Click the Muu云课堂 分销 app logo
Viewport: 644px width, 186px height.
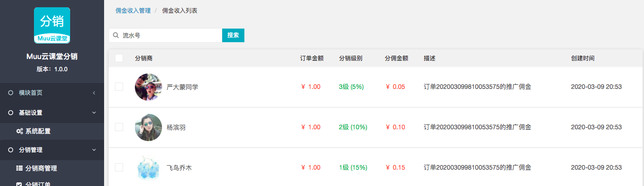tap(52, 25)
